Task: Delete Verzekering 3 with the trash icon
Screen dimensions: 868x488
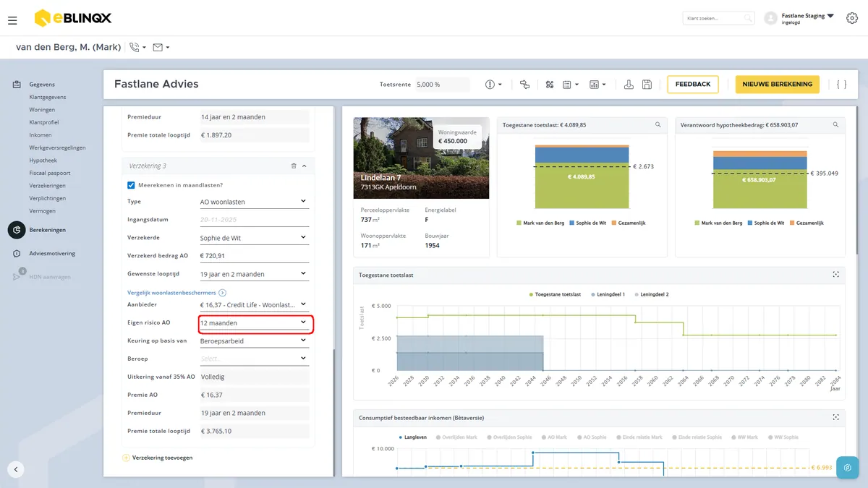Action: (294, 166)
